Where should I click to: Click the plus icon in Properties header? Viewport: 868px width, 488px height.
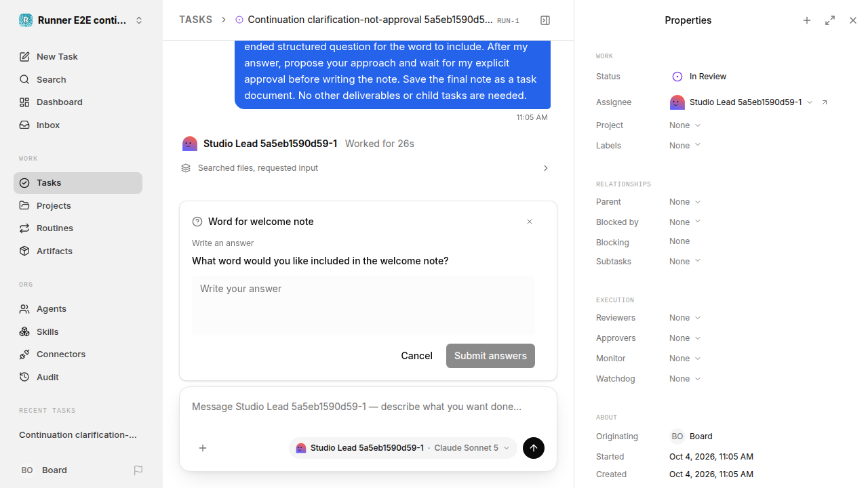(807, 20)
